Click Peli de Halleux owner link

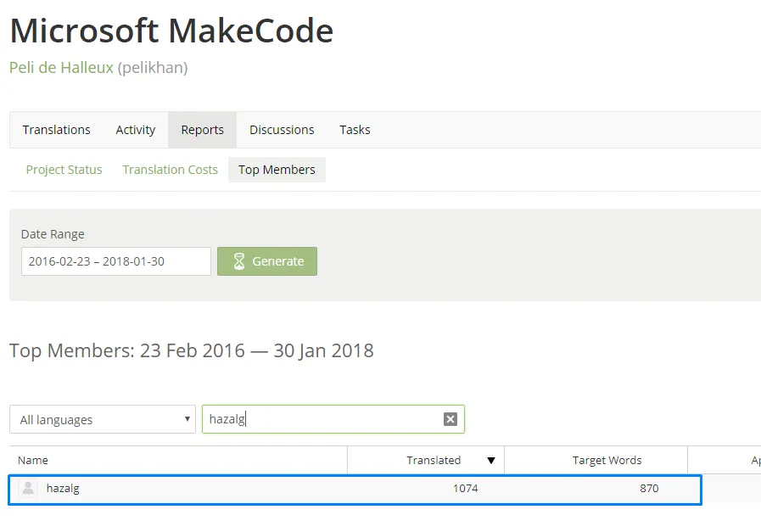point(61,68)
